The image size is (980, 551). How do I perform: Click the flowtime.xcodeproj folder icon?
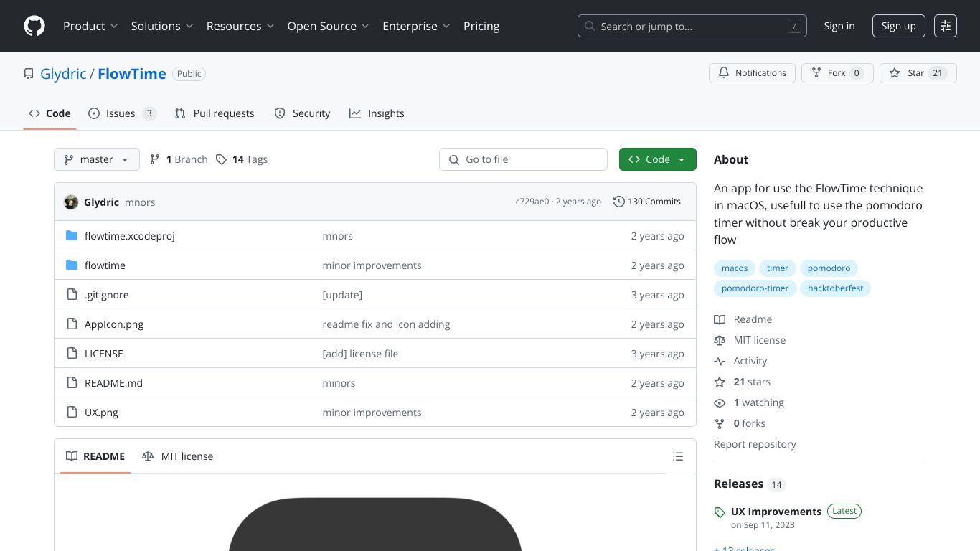72,236
